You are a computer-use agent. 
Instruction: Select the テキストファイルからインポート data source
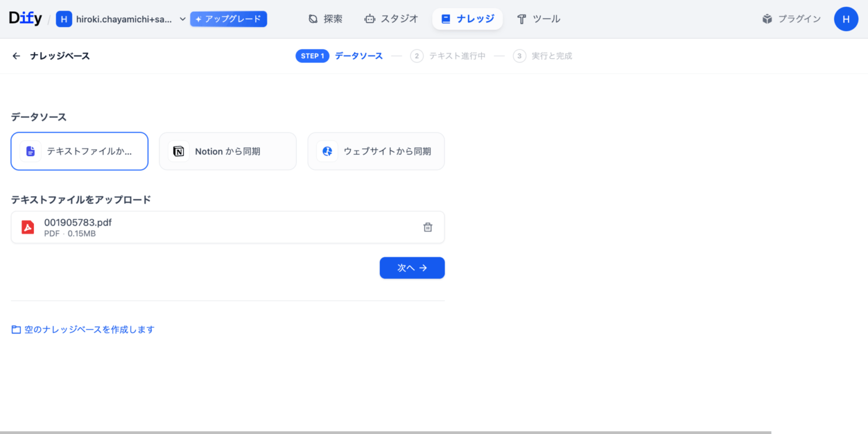pos(79,151)
